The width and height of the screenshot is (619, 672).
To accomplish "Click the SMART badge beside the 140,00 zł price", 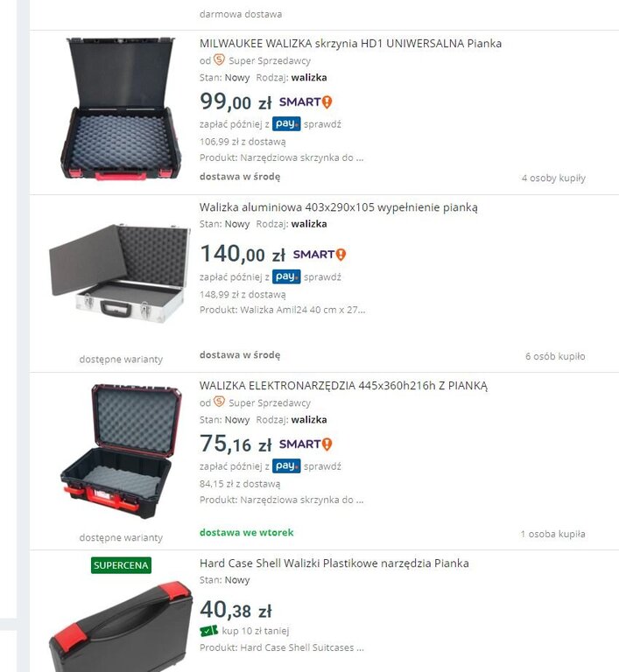I will 320,255.
